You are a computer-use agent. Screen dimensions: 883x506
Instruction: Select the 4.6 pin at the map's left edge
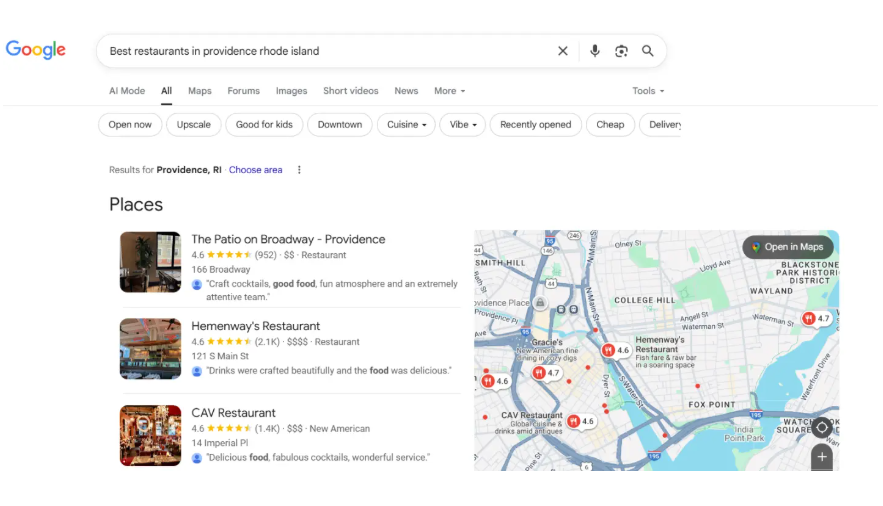pyautogui.click(x=495, y=382)
